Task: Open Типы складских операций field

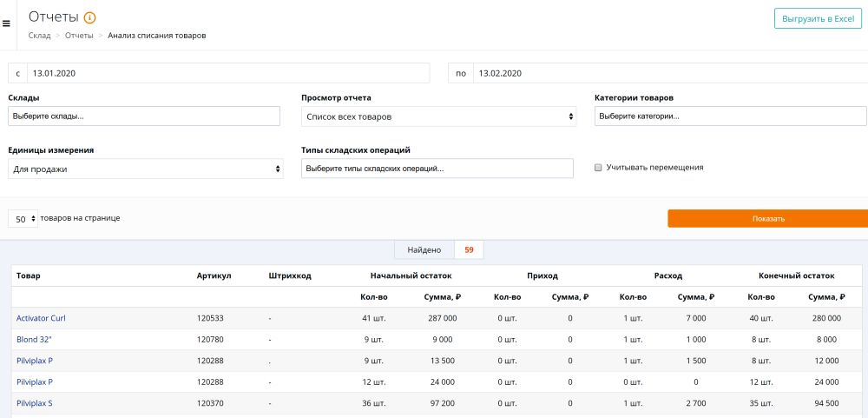Action: pyautogui.click(x=437, y=169)
